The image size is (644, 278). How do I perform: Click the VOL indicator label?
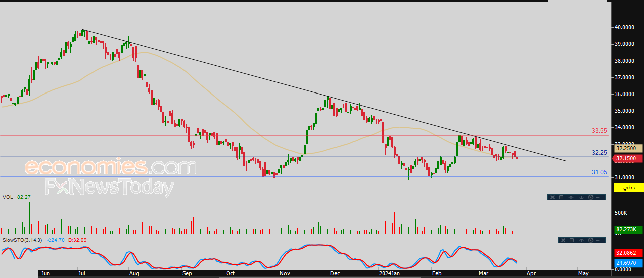8,198
